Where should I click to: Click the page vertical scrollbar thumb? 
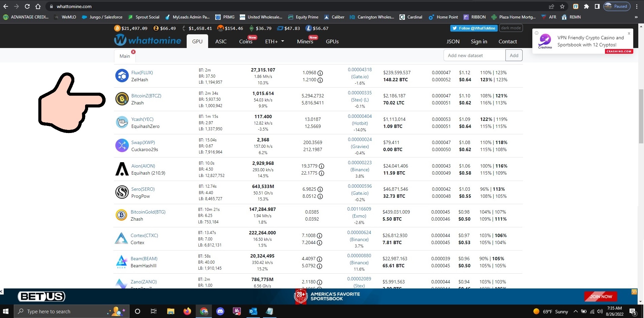tap(641, 117)
